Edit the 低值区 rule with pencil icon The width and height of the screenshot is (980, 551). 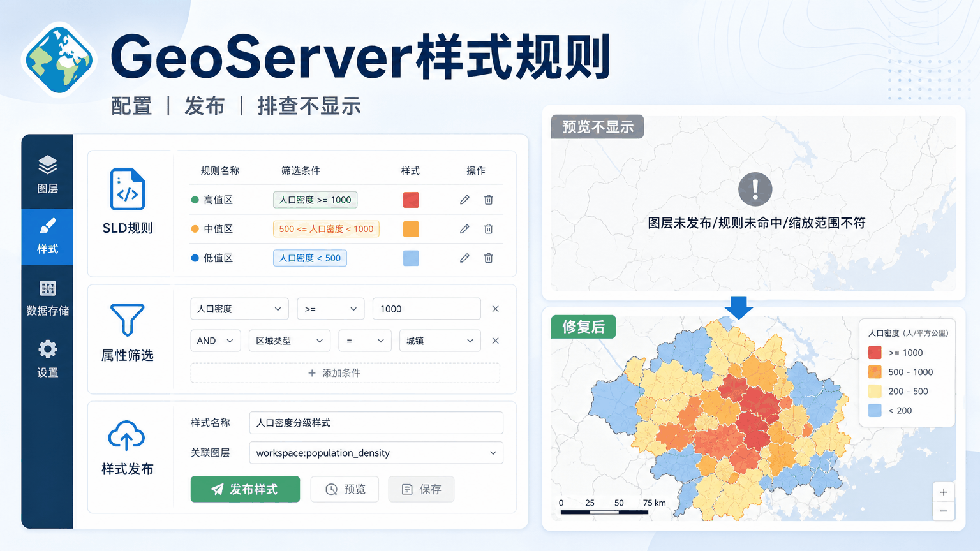coord(464,258)
